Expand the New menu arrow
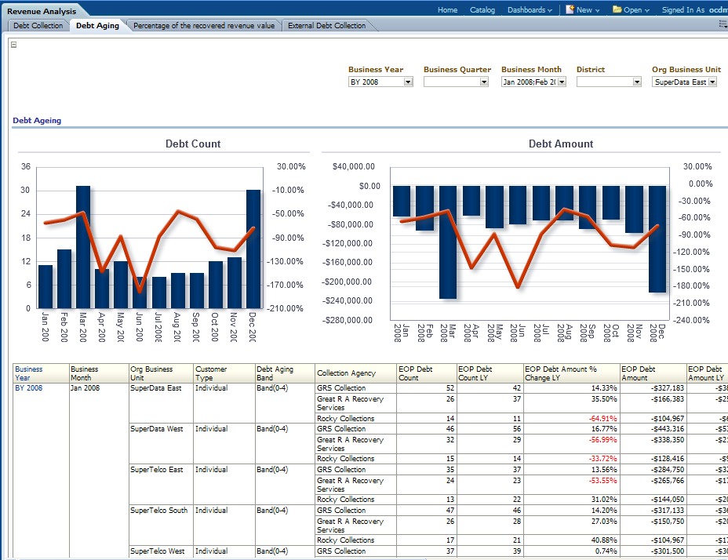Viewport: 728px width, 560px height. [598, 11]
